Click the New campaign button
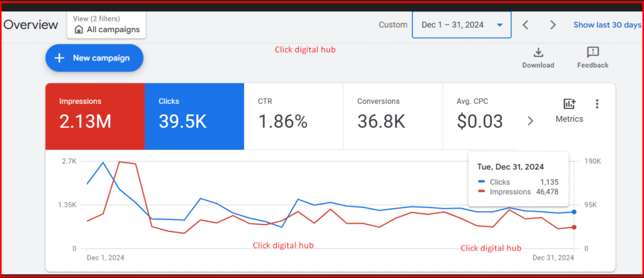The image size is (644, 278). [94, 58]
